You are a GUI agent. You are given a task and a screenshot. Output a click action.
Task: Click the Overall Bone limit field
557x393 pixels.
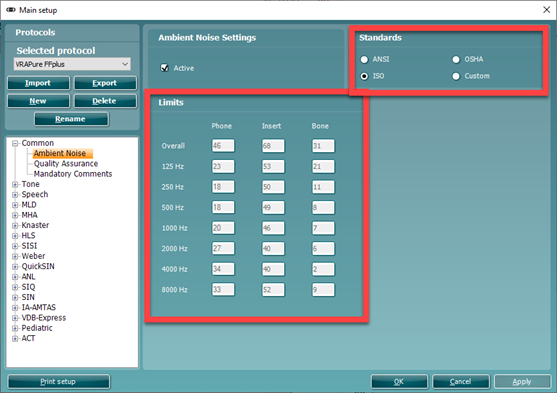pos(323,146)
